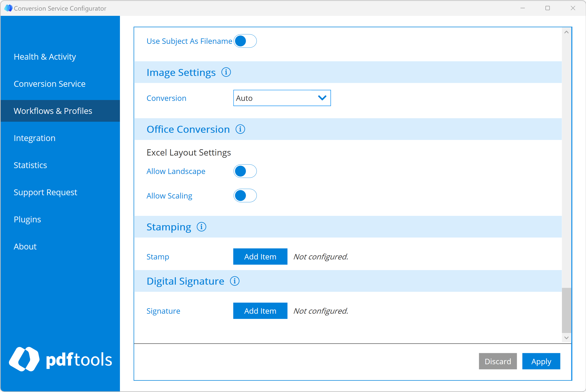This screenshot has height=392, width=586.
Task: Turn off Allow Scaling
Action: coord(245,195)
